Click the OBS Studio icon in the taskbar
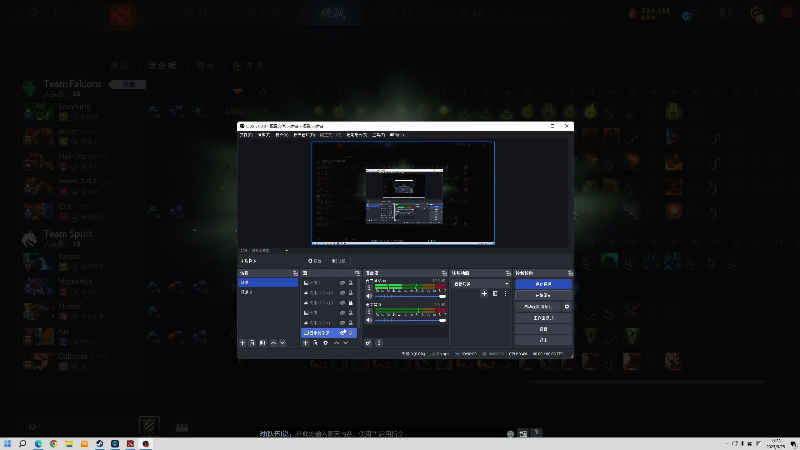The width and height of the screenshot is (800, 450). click(x=145, y=444)
